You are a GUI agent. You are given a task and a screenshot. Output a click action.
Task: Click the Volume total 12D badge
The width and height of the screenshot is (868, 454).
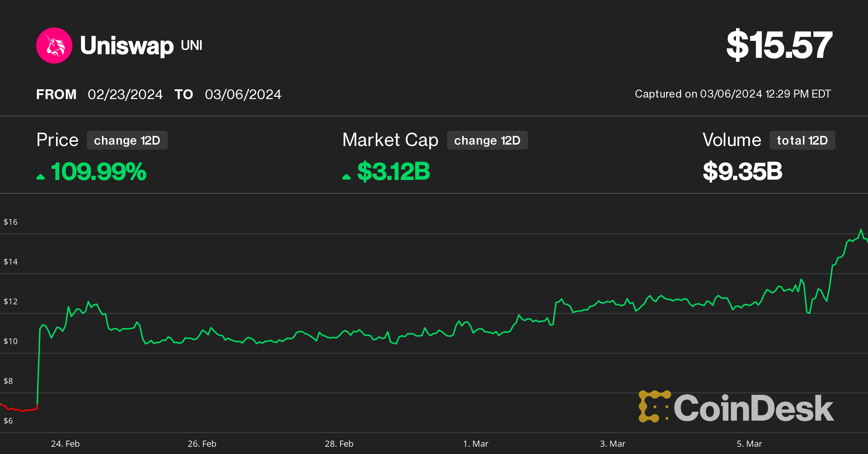pyautogui.click(x=802, y=140)
